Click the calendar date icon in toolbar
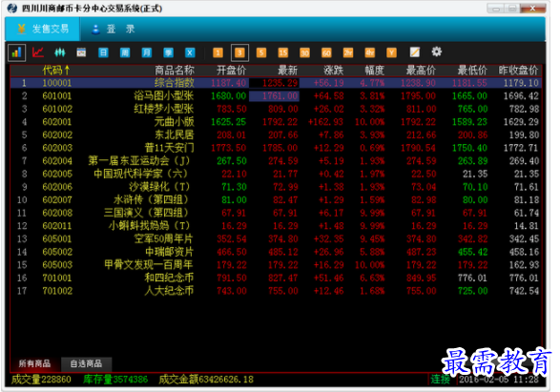Viewport: 560px width, 392px height. [x=81, y=52]
